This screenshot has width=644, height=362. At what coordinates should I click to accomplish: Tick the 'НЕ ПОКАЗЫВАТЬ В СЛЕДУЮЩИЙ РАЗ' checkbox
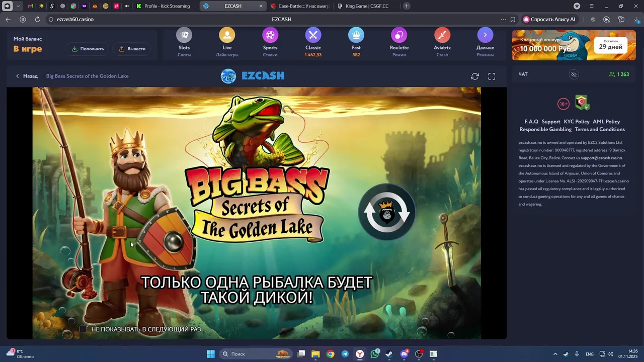tap(83, 329)
